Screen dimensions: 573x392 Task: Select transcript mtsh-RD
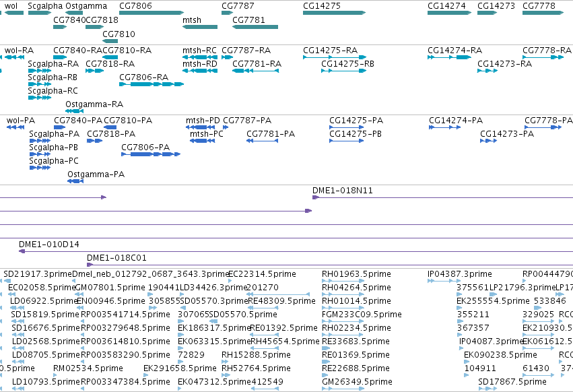[199, 64]
